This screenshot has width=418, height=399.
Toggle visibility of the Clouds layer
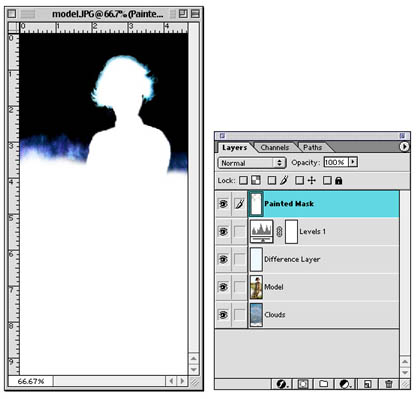223,314
